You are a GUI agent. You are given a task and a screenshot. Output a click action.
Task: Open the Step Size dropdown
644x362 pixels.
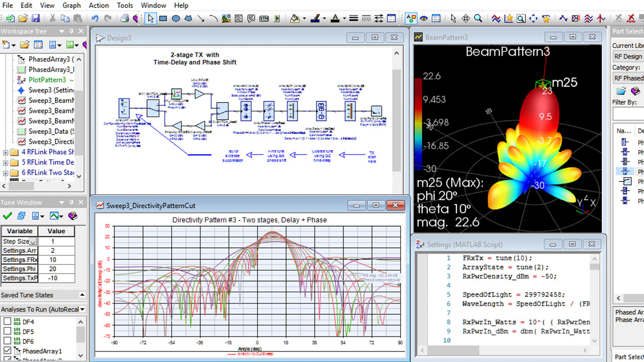[33, 242]
